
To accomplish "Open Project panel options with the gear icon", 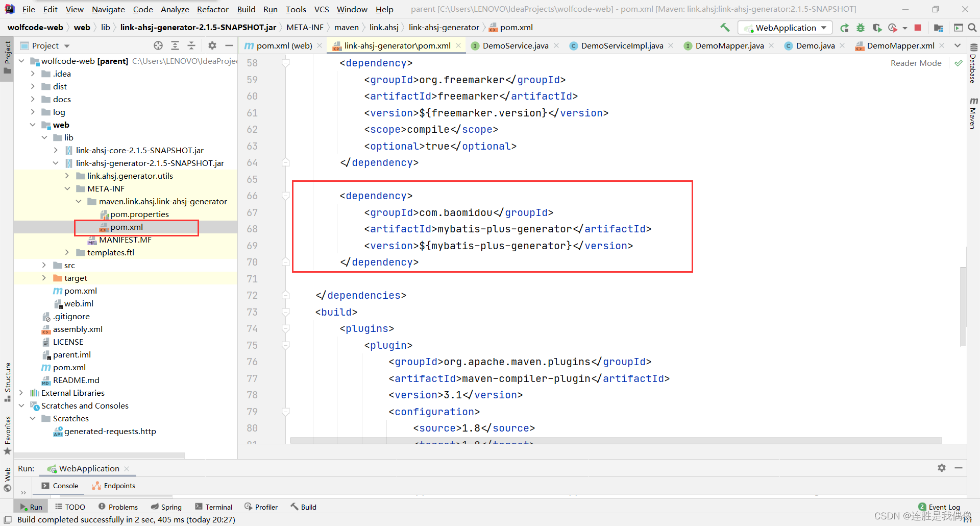I will [x=212, y=45].
